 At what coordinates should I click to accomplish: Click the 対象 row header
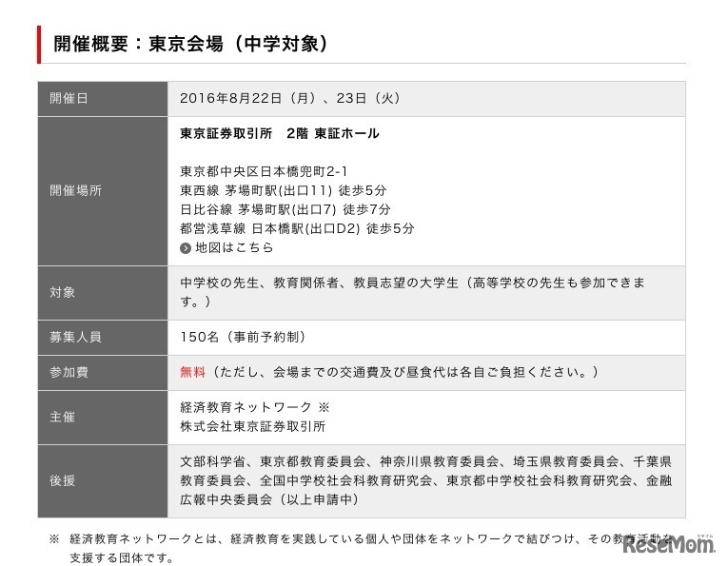[x=103, y=292]
